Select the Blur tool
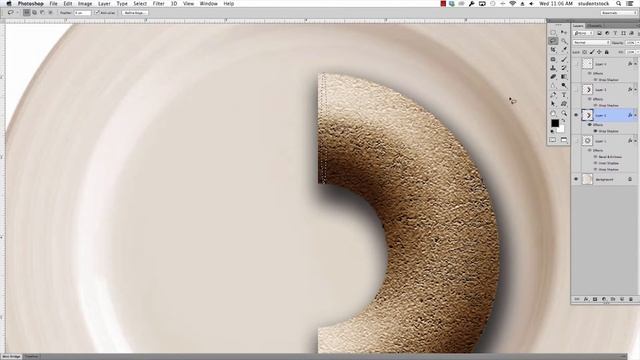 [x=553, y=86]
